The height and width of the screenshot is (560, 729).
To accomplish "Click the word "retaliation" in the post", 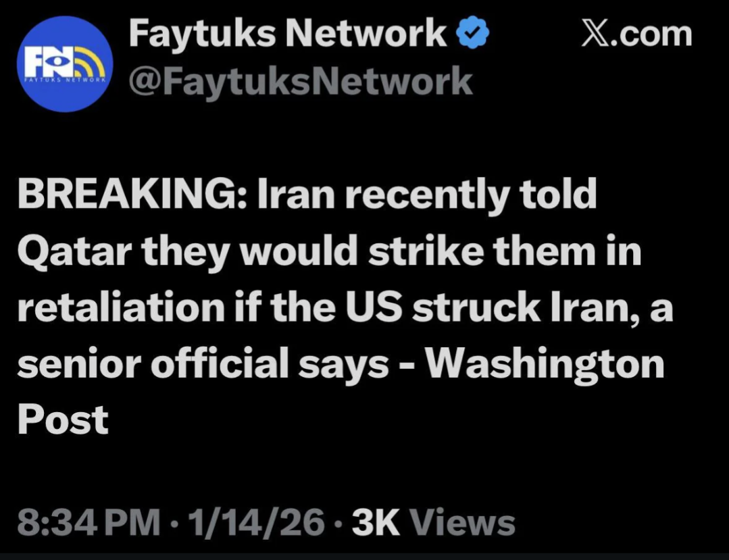I will click(x=118, y=308).
